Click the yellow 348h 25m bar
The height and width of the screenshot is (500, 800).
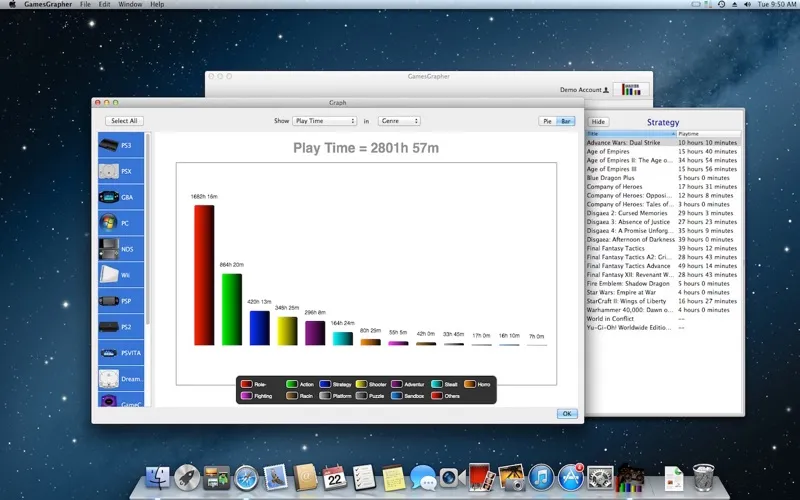287,331
